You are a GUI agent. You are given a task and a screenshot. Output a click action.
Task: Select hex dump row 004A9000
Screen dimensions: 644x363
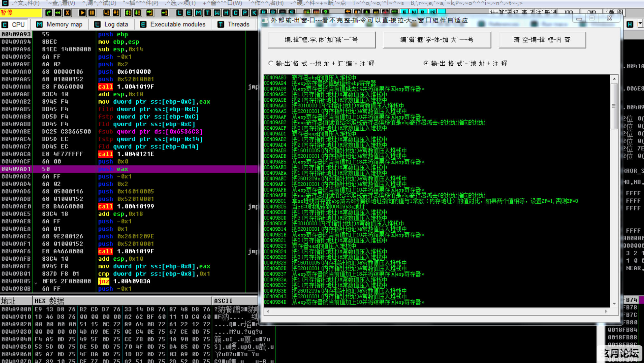(129, 309)
